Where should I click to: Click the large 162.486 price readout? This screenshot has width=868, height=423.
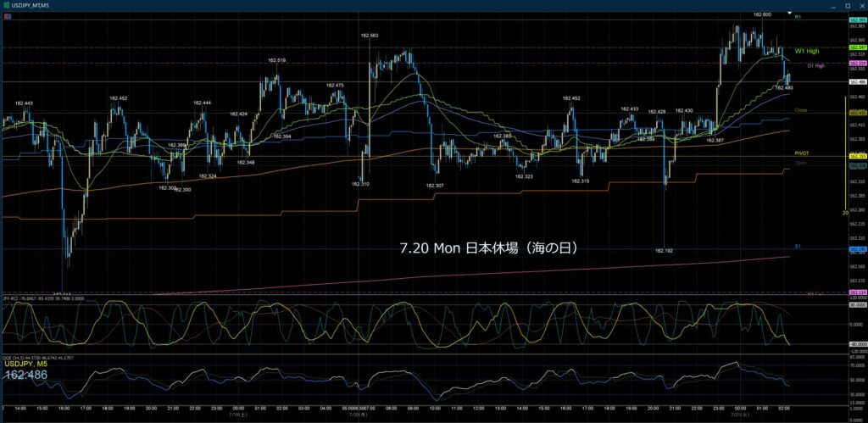pyautogui.click(x=26, y=375)
